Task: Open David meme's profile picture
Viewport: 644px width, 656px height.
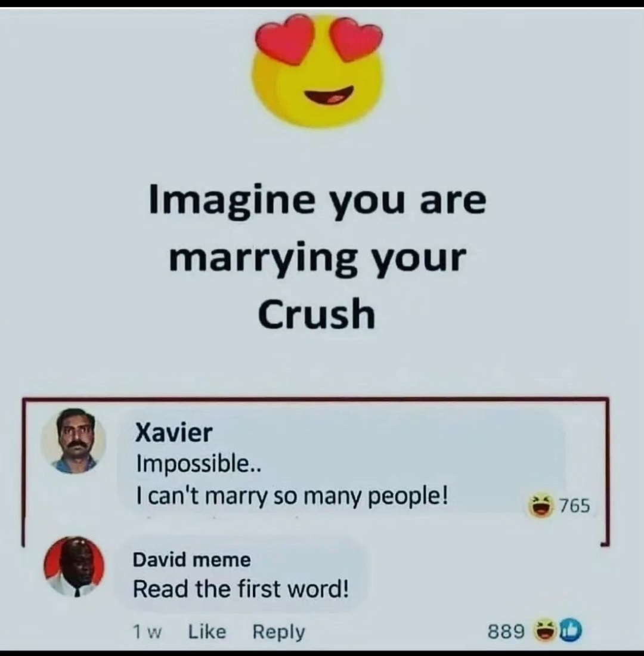Action: pyautogui.click(x=74, y=567)
